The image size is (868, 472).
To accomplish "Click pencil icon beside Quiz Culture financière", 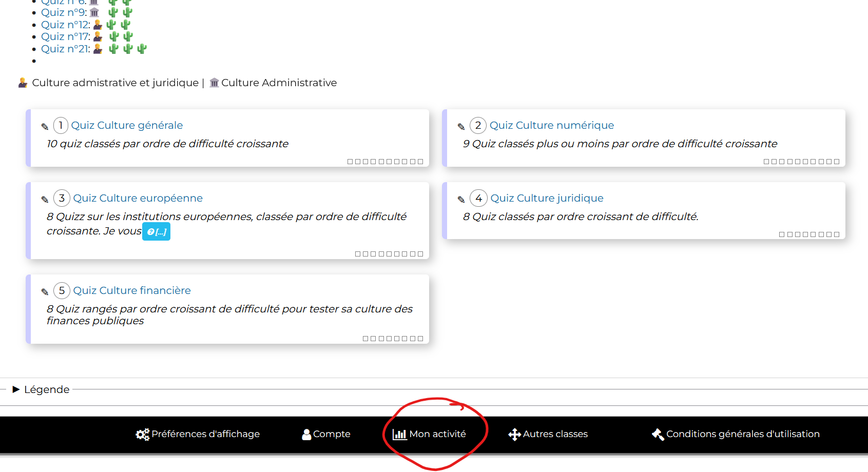I will pos(45,291).
